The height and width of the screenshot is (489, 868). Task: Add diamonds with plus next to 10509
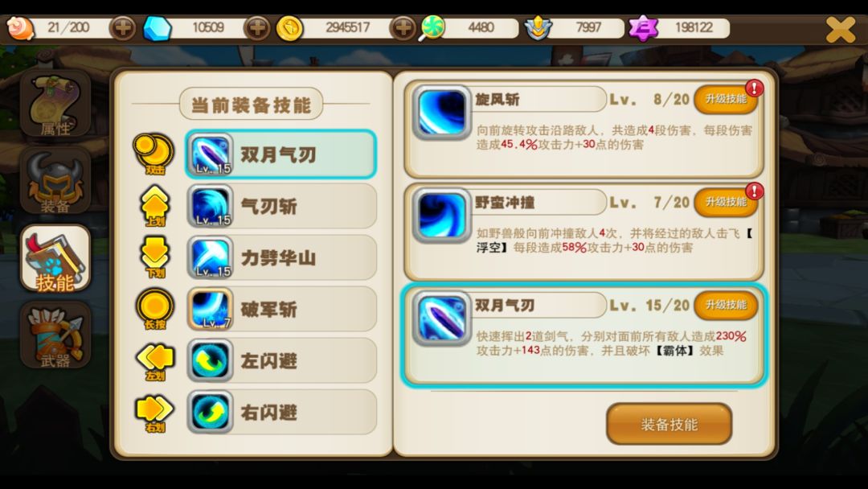[x=257, y=27]
